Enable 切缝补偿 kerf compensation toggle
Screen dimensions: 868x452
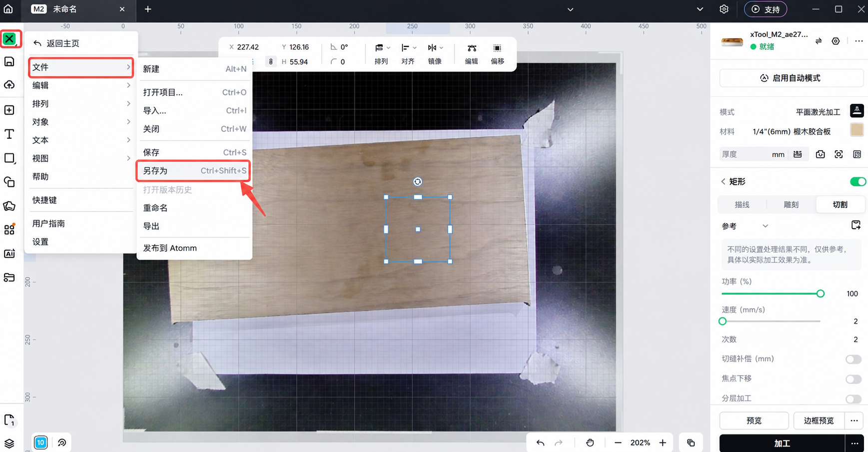click(x=853, y=359)
